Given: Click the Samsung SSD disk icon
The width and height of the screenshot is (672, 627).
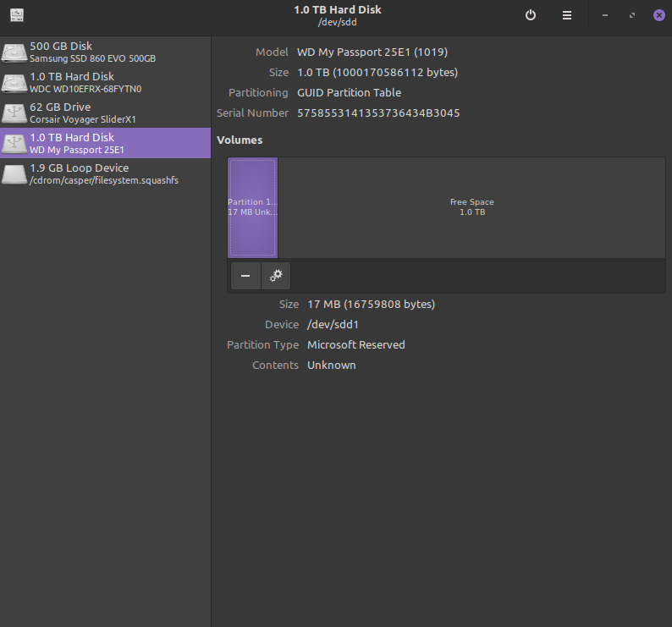Looking at the screenshot, I should point(14,52).
